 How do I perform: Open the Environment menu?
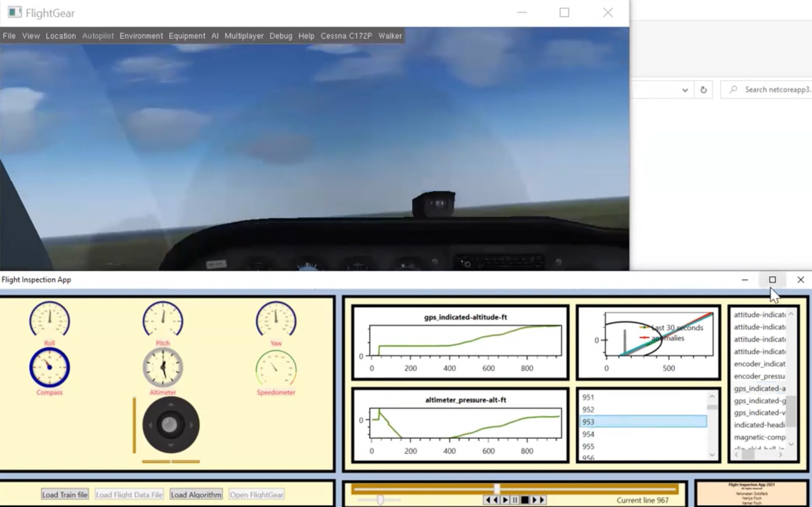(x=141, y=36)
